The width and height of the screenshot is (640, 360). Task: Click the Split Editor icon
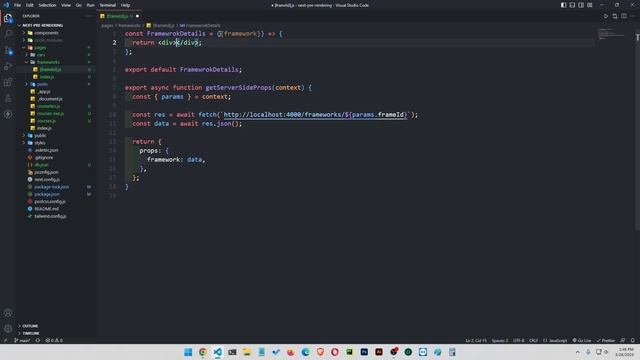click(x=624, y=16)
